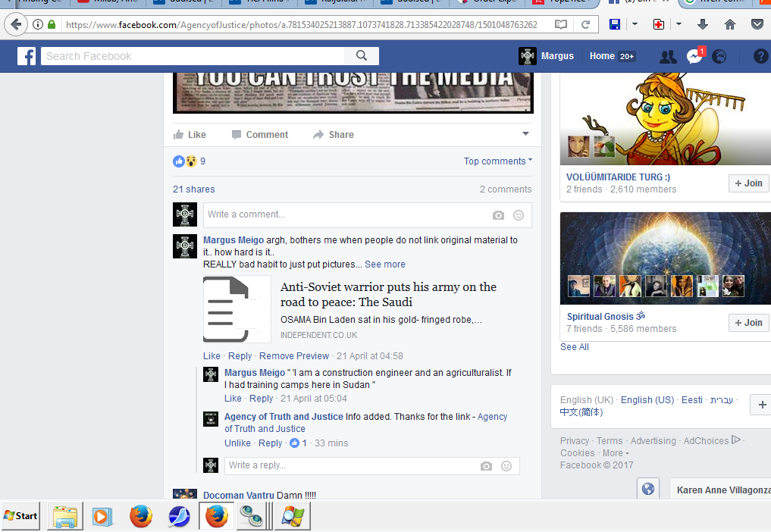Viewport: 771px width, 532px height.
Task: Click the browser address bar URL
Action: click(x=302, y=24)
